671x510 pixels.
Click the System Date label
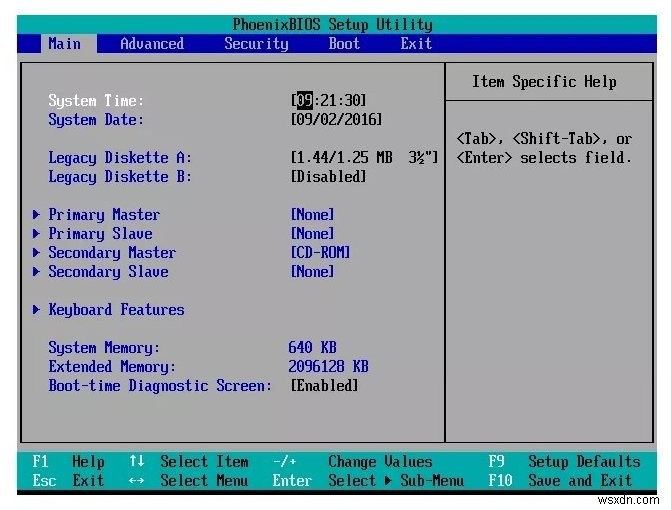pos(96,120)
